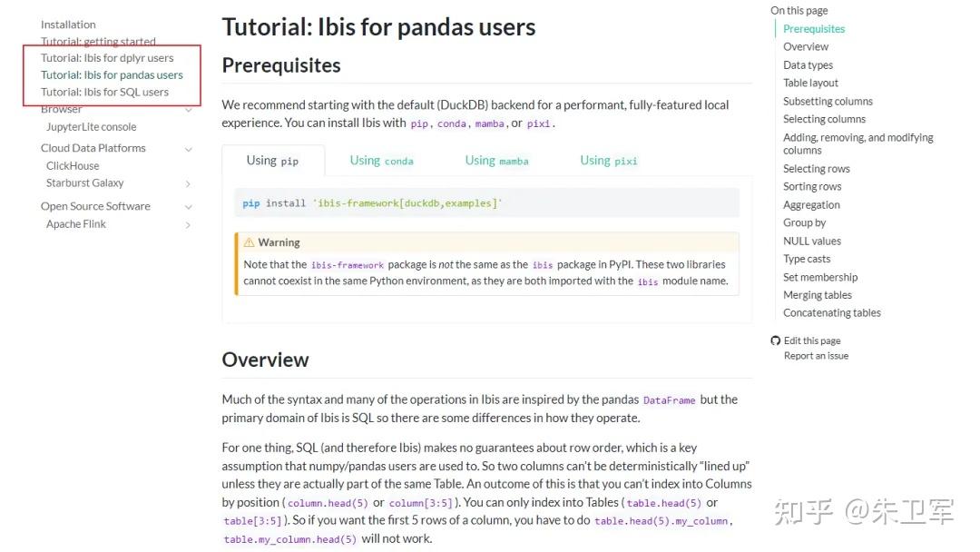980x552 pixels.
Task: Open the Installation page from the sidebar
Action: pyautogui.click(x=68, y=24)
